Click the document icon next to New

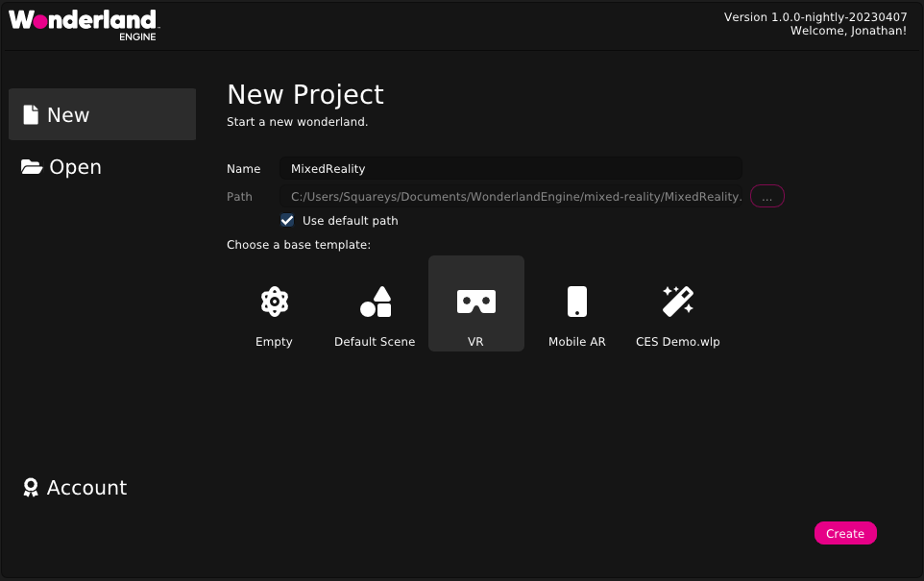point(30,114)
